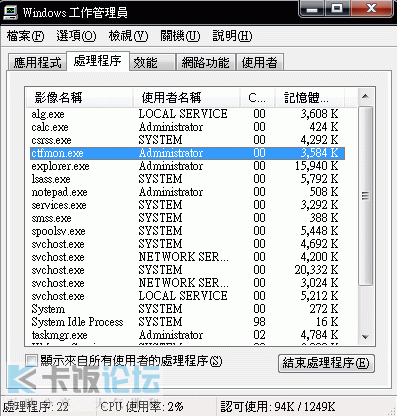This screenshot has height=416, width=397.
Task: Select the services.exe process row
Action: coord(187,205)
